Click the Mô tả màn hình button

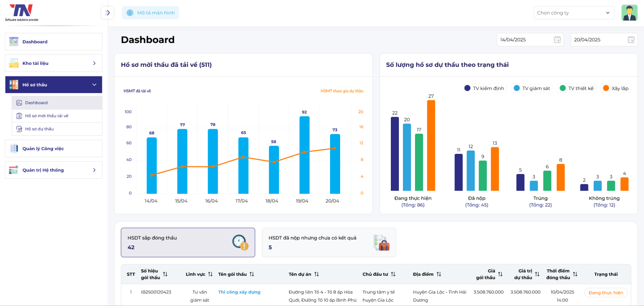point(151,13)
